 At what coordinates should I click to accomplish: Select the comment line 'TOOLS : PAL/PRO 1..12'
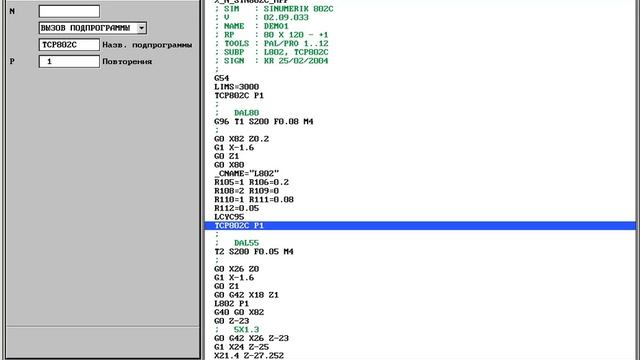271,43
